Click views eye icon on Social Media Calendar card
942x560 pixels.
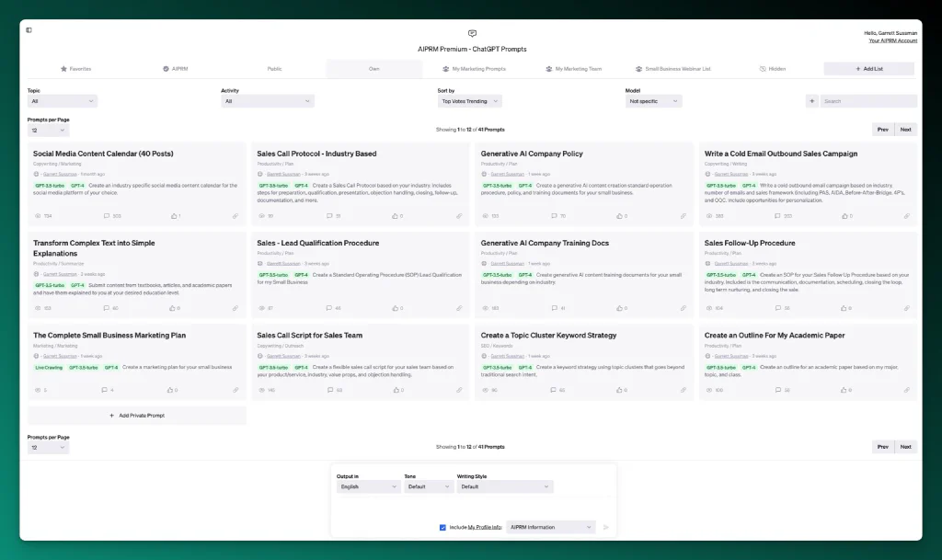(x=38, y=216)
